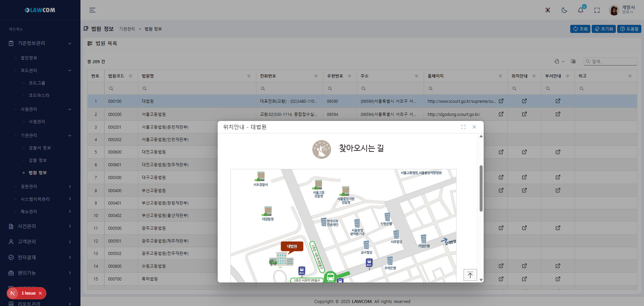Select Korean flag language icon
Screen dimensions: 644x306
pos(548,10)
